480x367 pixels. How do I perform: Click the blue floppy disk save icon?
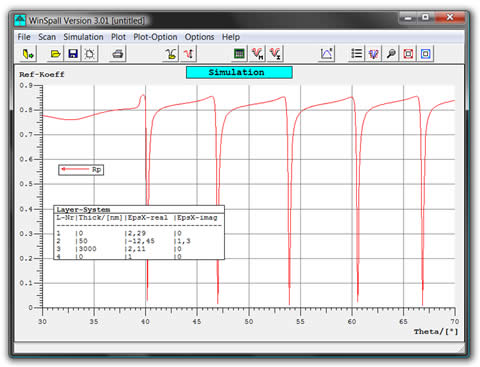pyautogui.click(x=73, y=54)
